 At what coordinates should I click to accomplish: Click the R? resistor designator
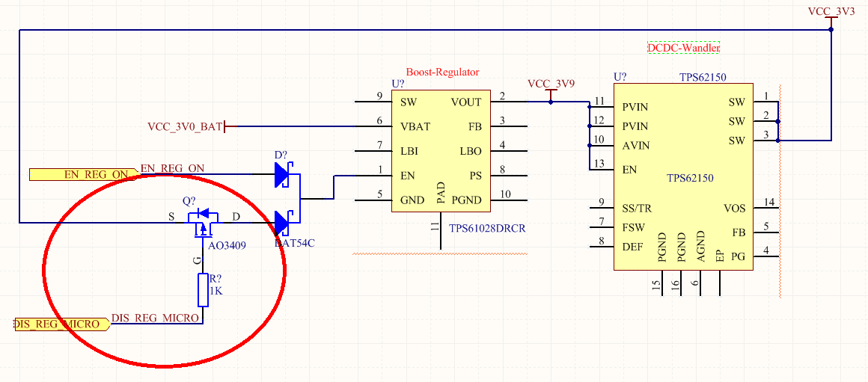click(216, 280)
